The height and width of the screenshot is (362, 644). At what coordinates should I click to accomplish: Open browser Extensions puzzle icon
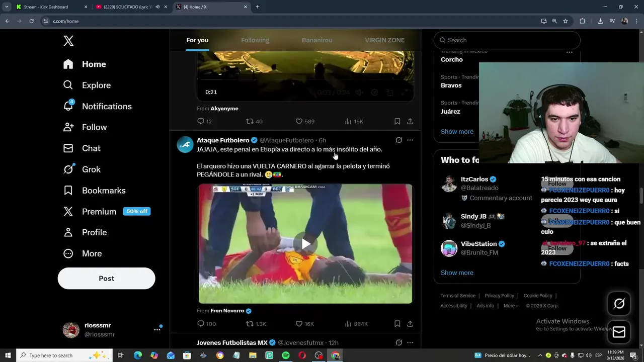582,21
